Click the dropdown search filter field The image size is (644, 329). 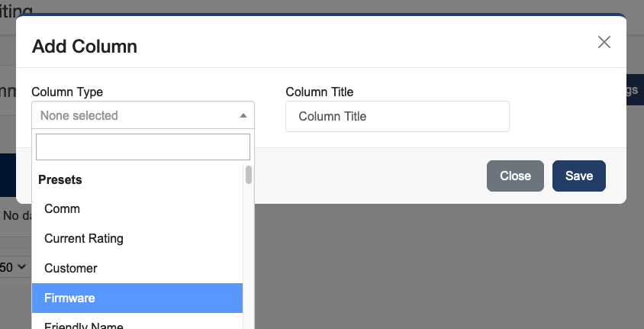pyautogui.click(x=143, y=147)
